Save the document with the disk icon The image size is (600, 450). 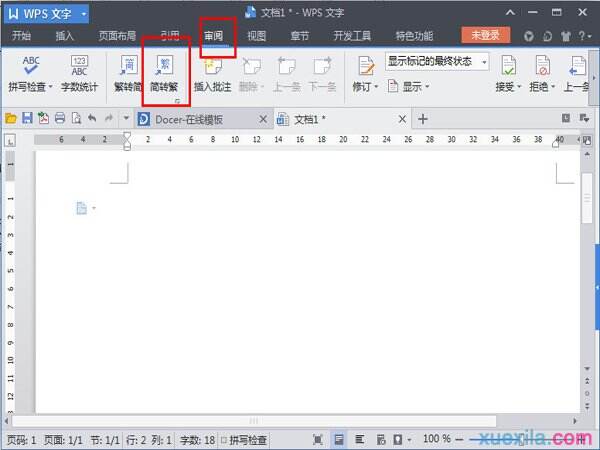click(x=27, y=118)
